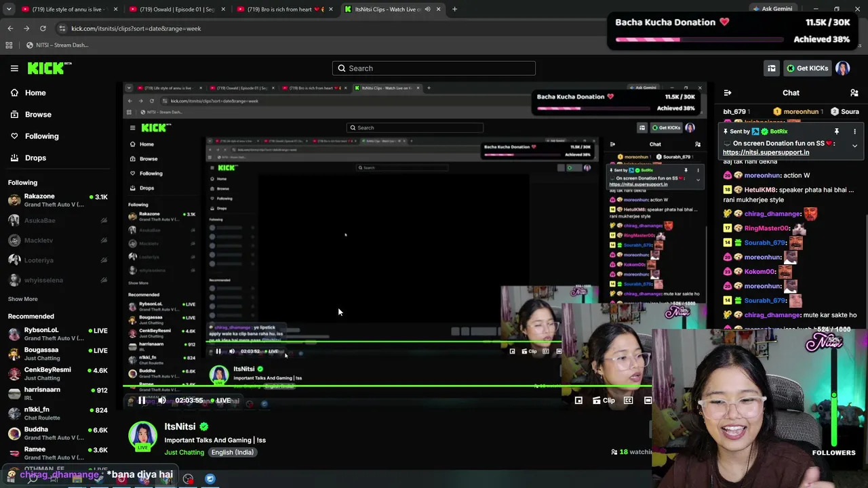Open the shop icon beside Get KICKs
The image size is (868, 488).
772,68
